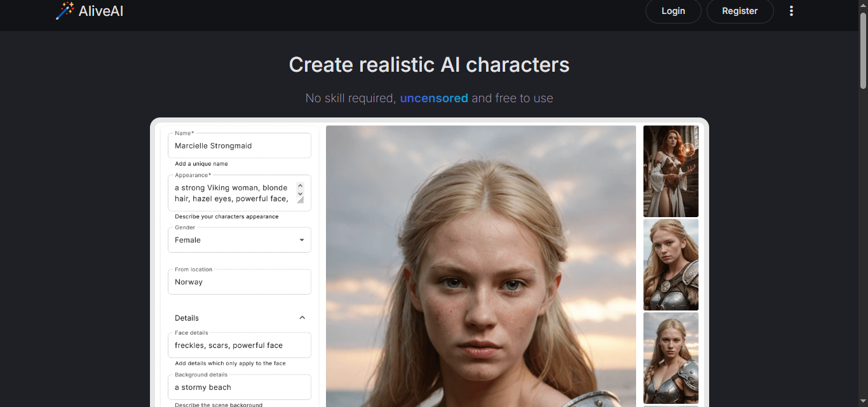Click the Gender dropdown arrow
868x407 pixels.
point(301,240)
